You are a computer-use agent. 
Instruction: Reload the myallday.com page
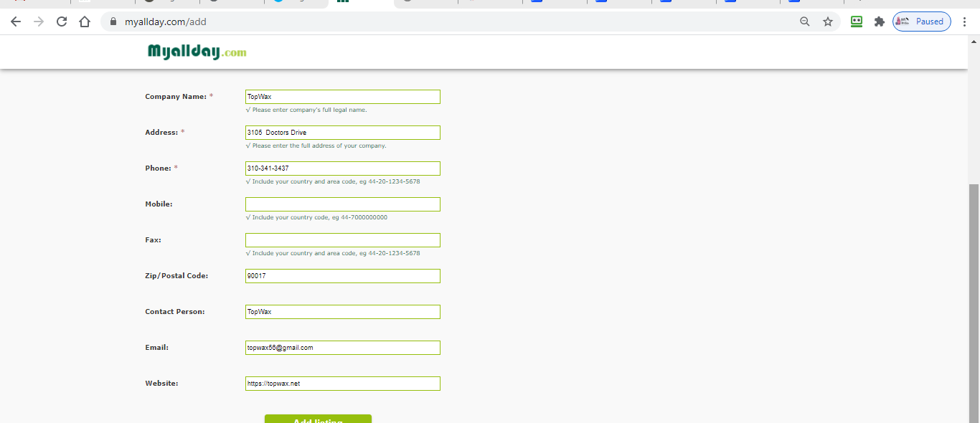(62, 22)
